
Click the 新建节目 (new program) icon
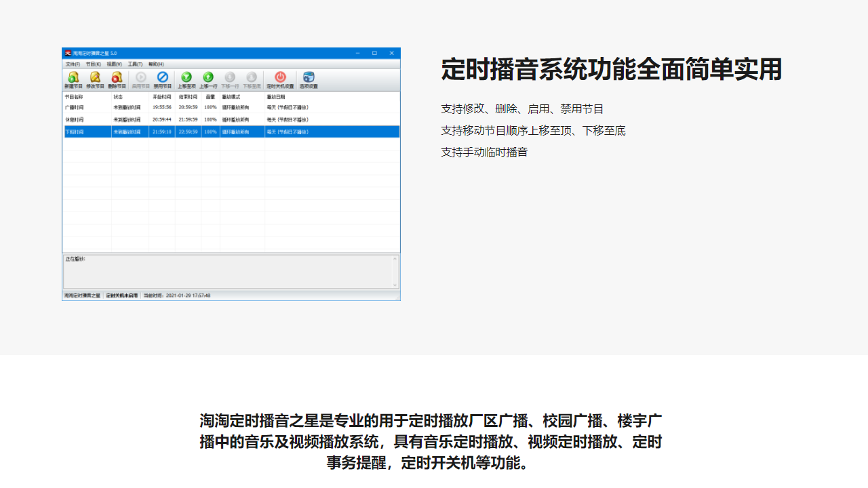point(73,78)
